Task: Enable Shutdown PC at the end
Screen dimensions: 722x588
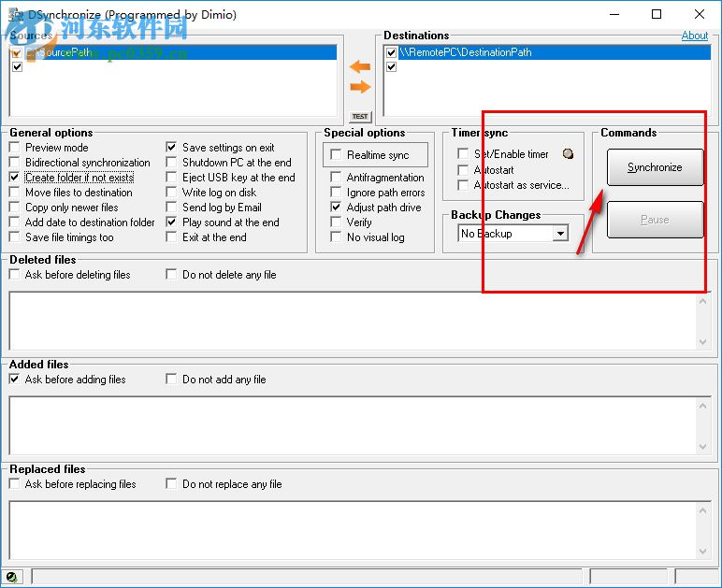Action: (x=171, y=163)
